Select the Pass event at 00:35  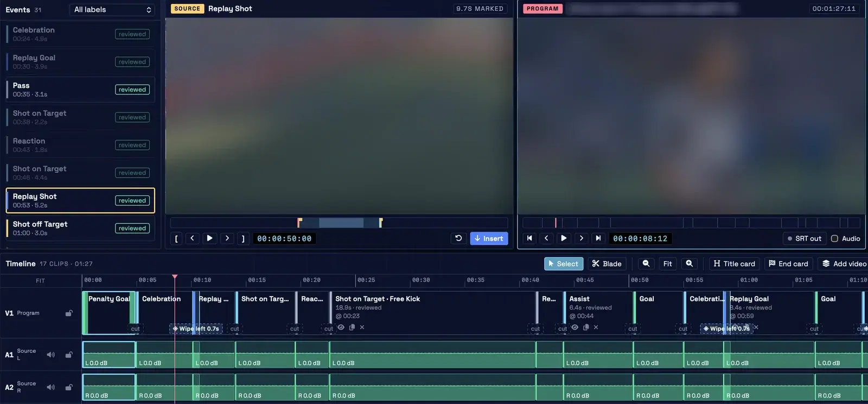click(x=80, y=90)
